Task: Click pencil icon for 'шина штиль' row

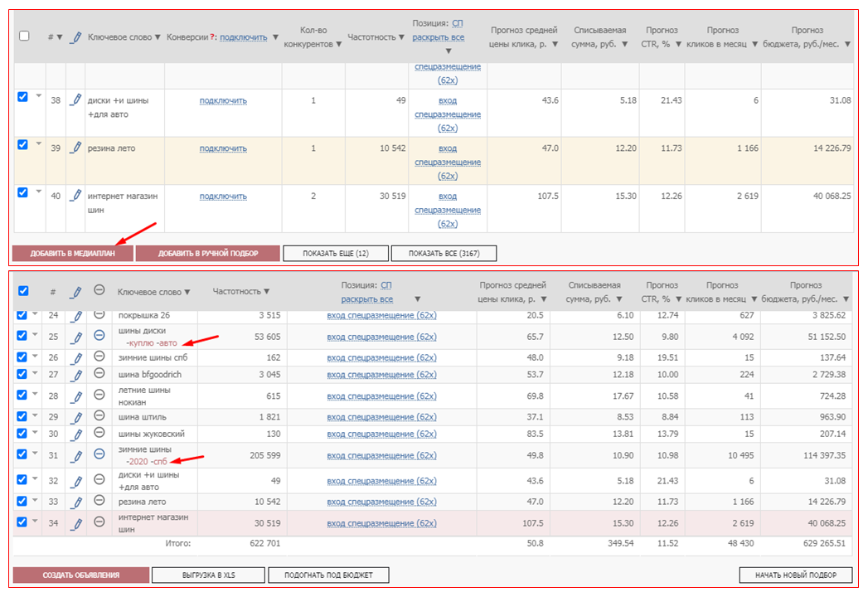Action: click(x=75, y=416)
